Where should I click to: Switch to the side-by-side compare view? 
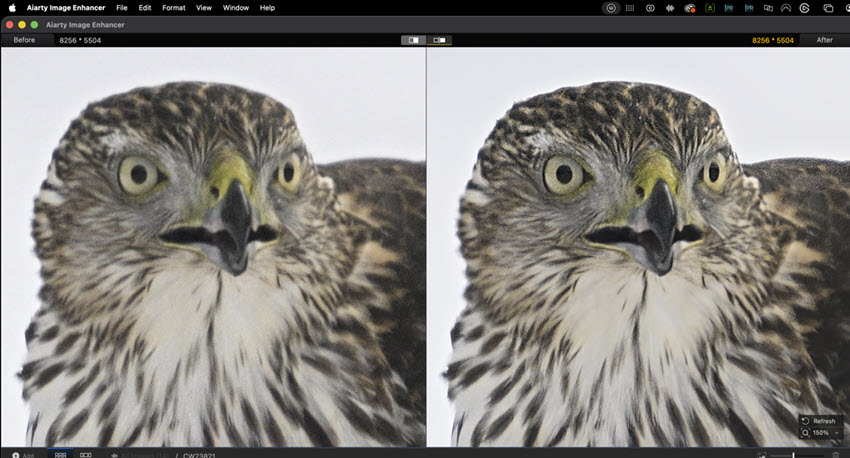point(439,40)
